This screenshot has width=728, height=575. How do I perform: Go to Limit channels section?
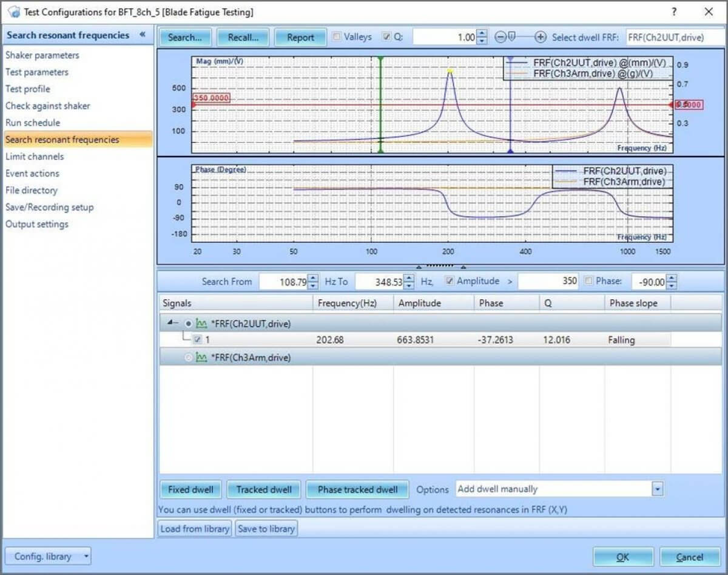[x=35, y=157]
